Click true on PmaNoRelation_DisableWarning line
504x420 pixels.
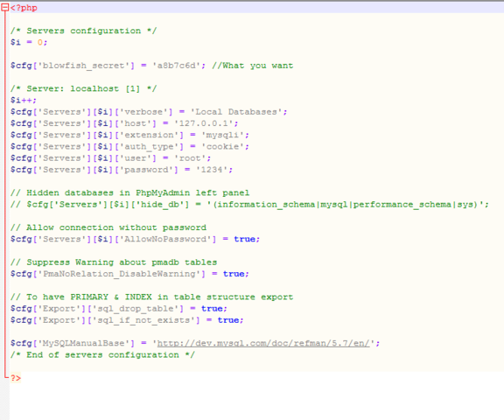pos(234,274)
